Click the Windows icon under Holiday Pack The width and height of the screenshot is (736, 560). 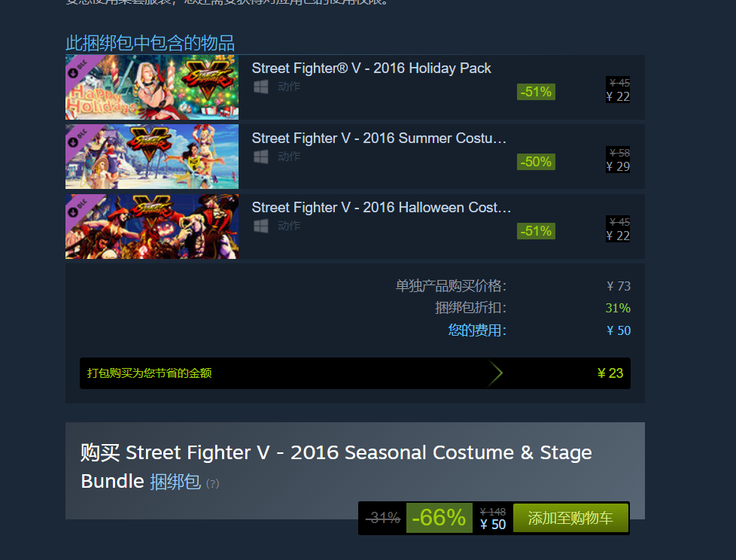pos(261,87)
